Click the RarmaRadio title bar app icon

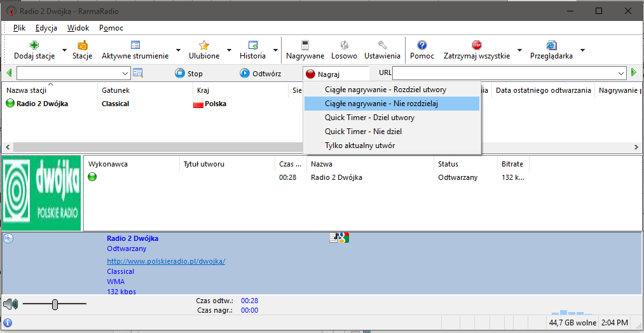[x=11, y=11]
